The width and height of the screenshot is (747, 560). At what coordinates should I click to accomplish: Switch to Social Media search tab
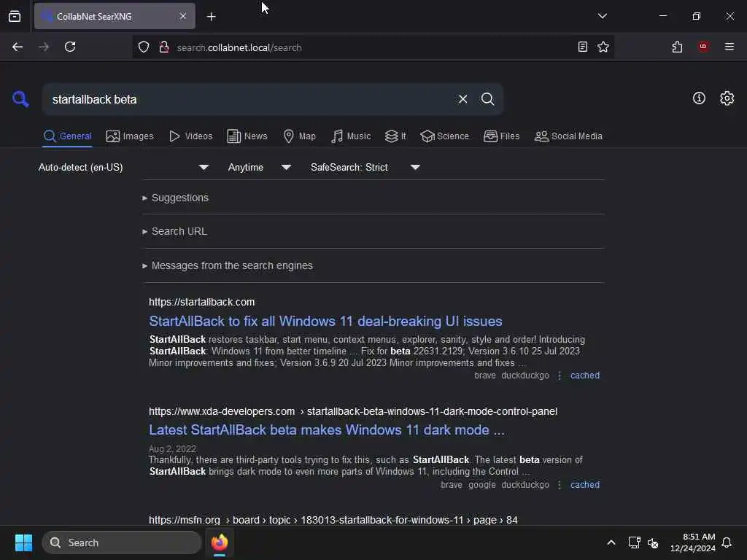click(568, 136)
